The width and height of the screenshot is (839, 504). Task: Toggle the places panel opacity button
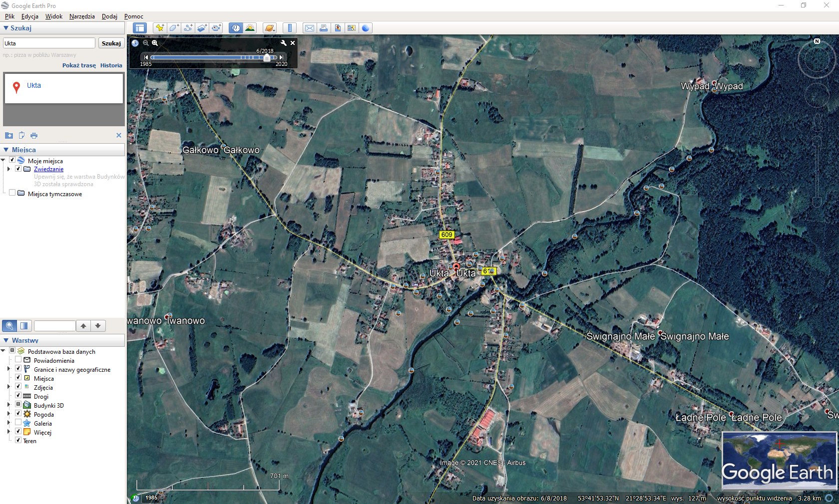pos(24,326)
